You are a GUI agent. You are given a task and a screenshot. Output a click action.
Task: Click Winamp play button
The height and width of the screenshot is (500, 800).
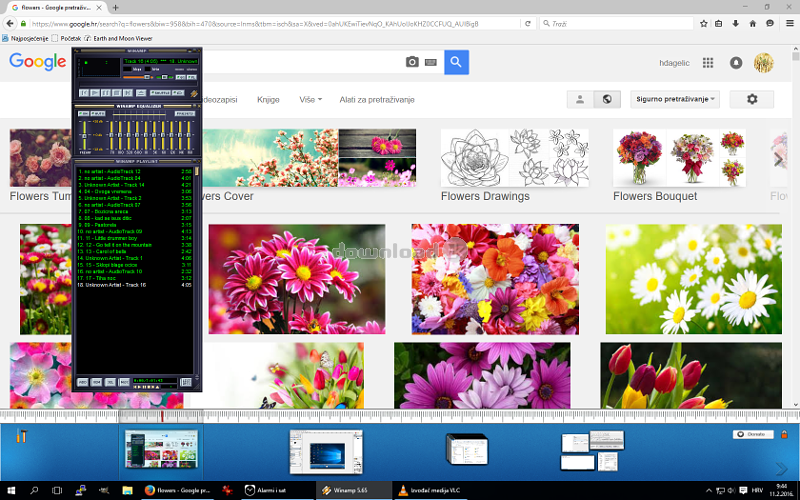point(95,93)
